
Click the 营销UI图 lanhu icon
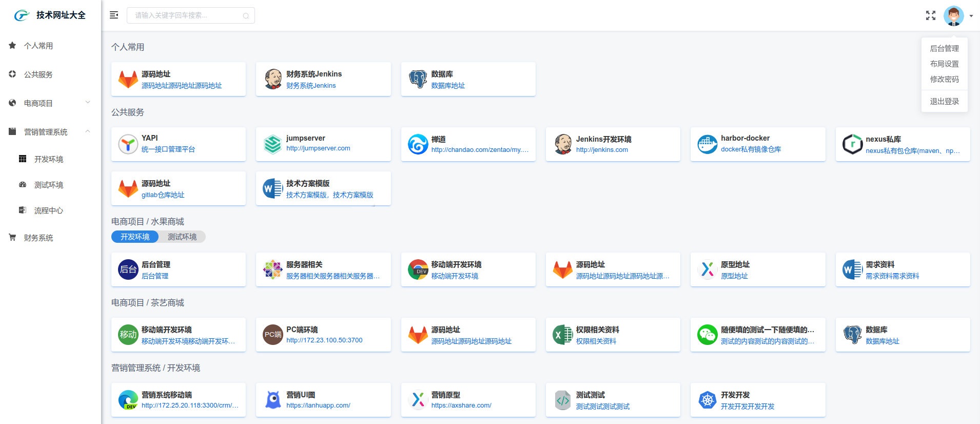pyautogui.click(x=272, y=400)
